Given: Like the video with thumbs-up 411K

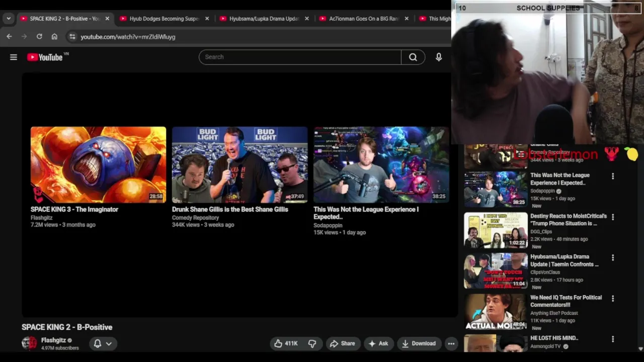Looking at the screenshot, I should 286,343.
